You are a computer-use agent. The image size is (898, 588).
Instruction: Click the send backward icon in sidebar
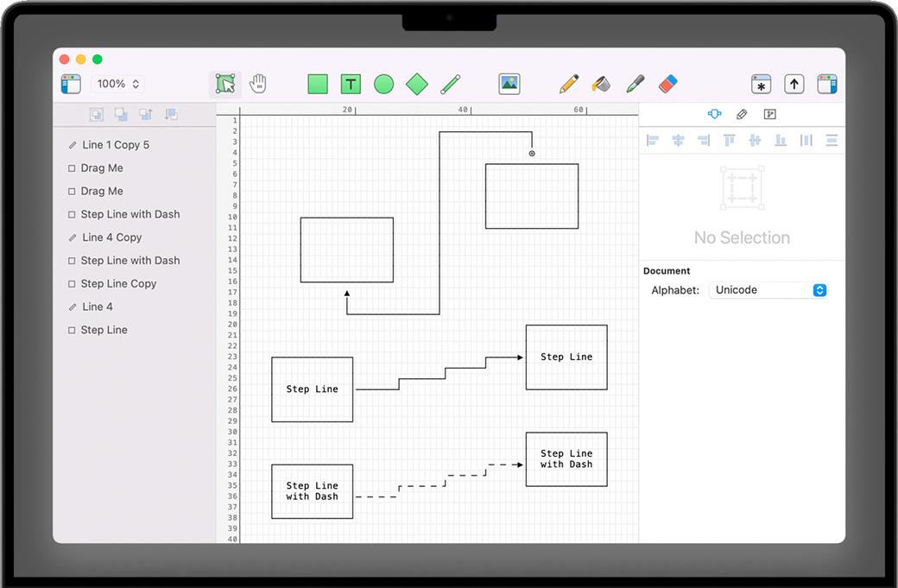(x=171, y=115)
